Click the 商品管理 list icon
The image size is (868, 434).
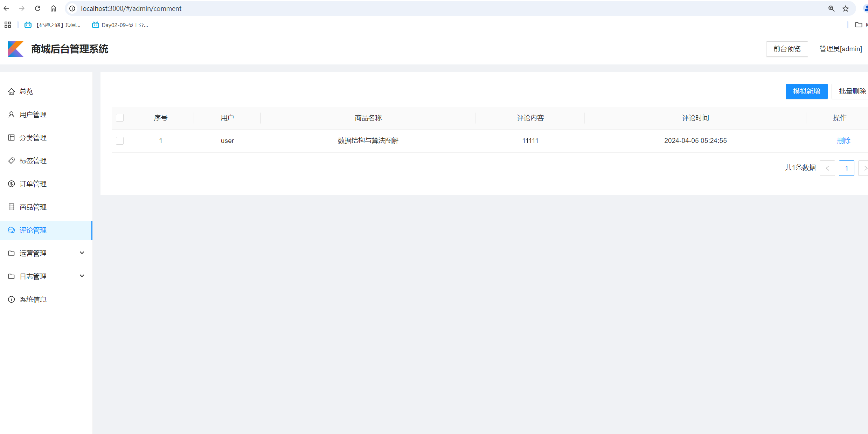click(12, 207)
